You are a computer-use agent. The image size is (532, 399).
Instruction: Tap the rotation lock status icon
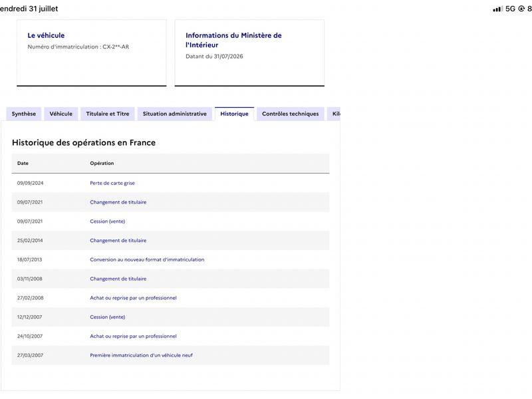[521, 9]
